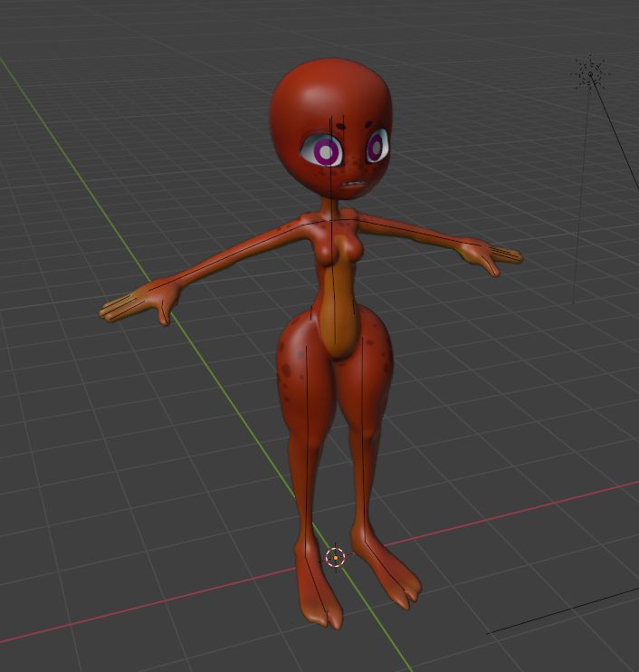This screenshot has width=639, height=672.
Task: Click the 3D cursor near the feet
Action: (336, 557)
